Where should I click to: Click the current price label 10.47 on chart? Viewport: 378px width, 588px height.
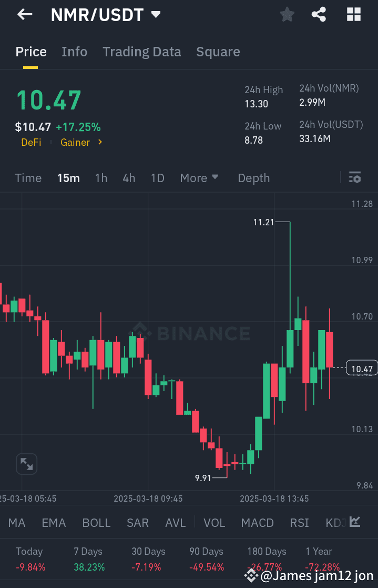362,368
